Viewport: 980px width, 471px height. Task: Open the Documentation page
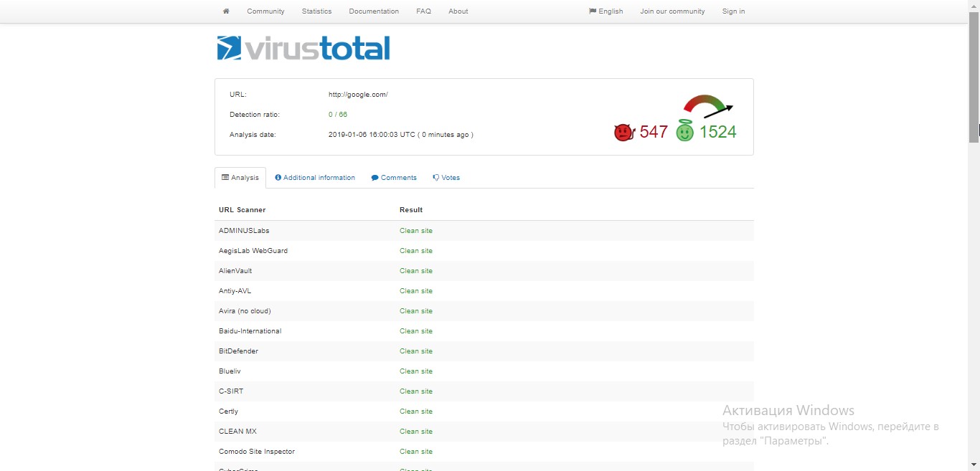pyautogui.click(x=374, y=11)
